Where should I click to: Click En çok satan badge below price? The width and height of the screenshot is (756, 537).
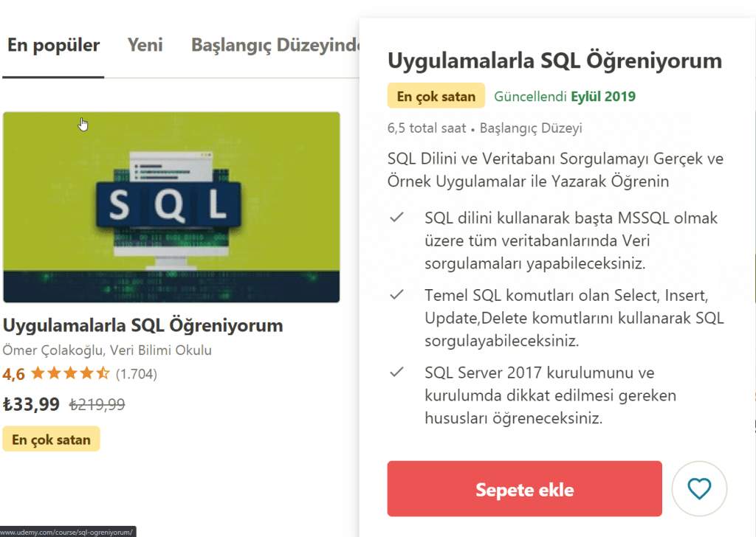[x=51, y=440]
